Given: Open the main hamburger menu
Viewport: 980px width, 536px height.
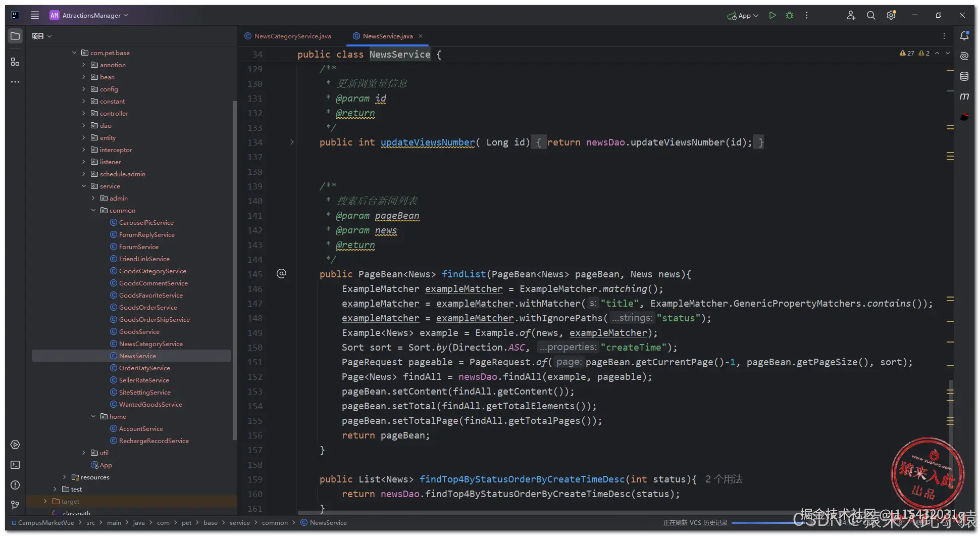Looking at the screenshot, I should tap(35, 15).
